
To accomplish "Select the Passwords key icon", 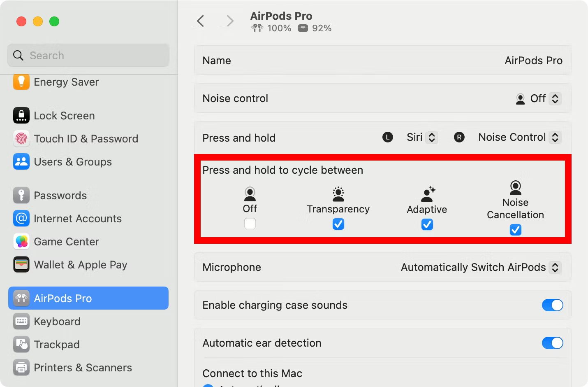I will tap(21, 195).
